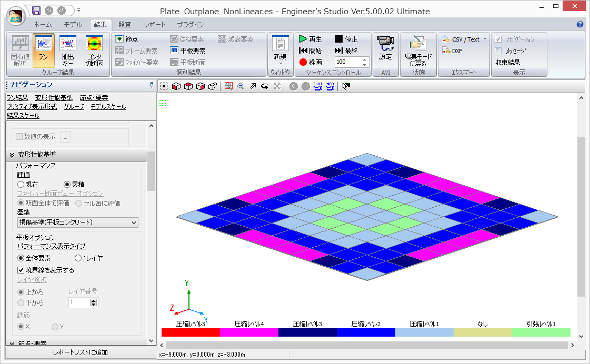Jump to プリミティブ表示形式 navigation link

(32, 107)
